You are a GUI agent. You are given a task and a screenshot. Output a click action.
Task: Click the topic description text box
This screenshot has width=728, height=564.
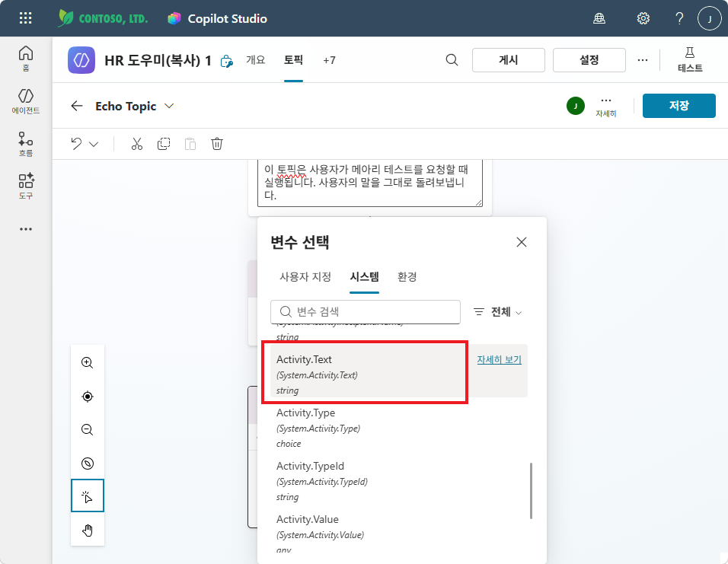pos(370,183)
